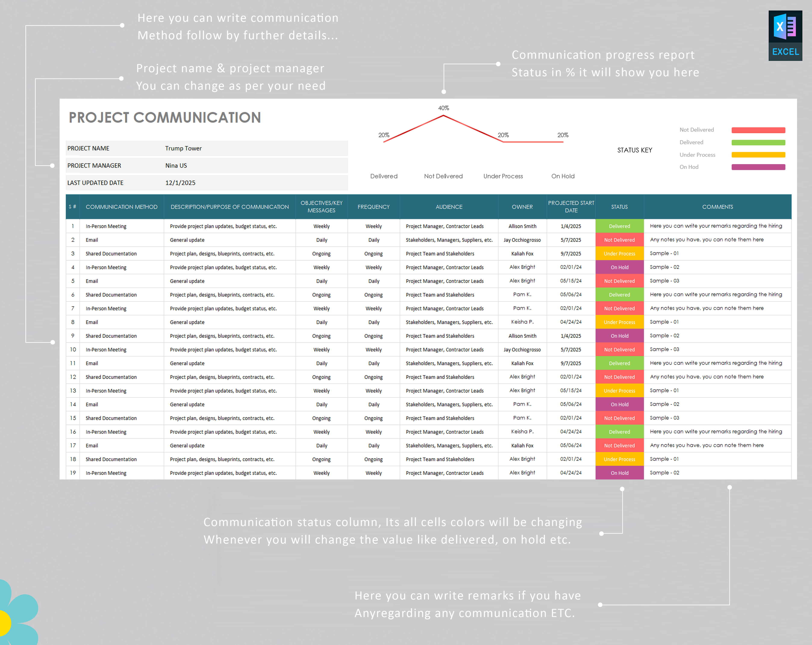This screenshot has width=812, height=645.
Task: Select the purple 'On Hold' badge in row 4
Action: click(x=619, y=267)
